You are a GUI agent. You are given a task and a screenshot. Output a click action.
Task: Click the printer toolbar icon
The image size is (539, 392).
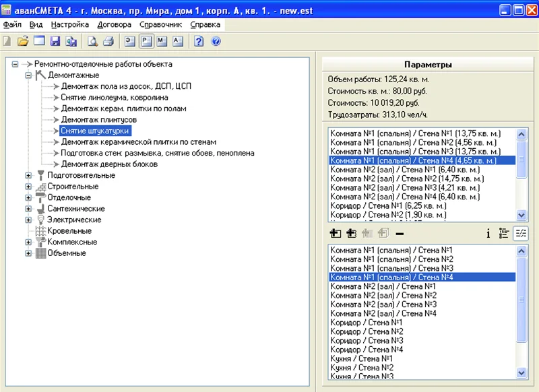point(108,41)
